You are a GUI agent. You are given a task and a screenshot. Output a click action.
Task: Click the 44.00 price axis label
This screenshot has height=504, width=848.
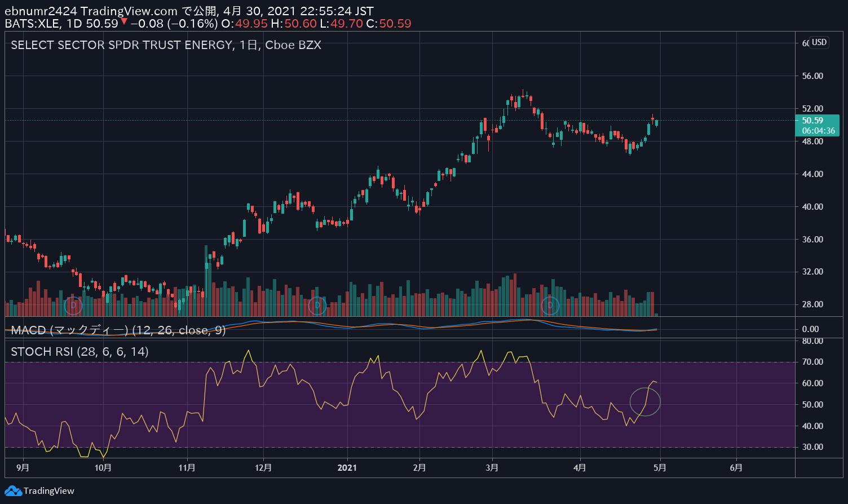point(812,174)
